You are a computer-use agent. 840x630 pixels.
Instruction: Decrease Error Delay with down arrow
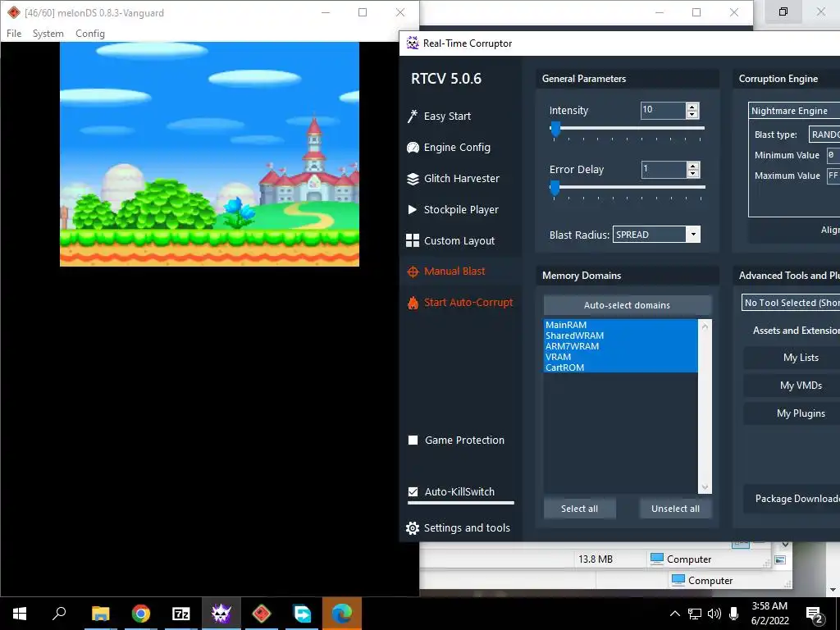(x=692, y=174)
